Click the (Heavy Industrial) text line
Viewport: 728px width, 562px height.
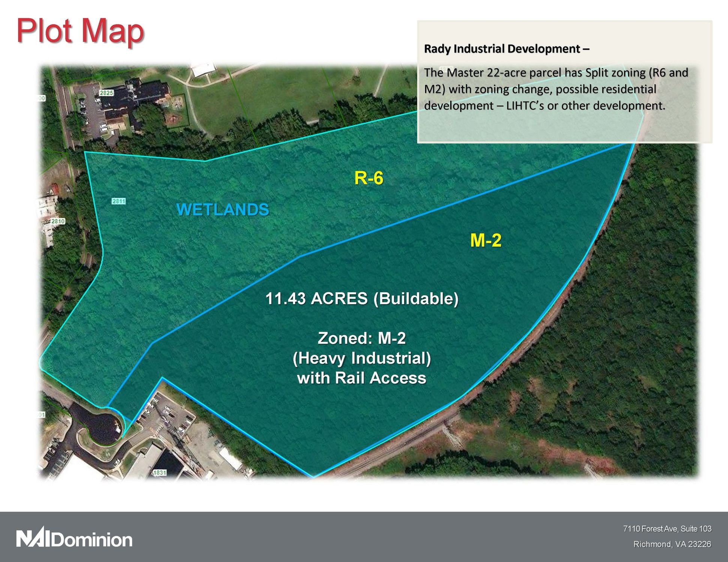point(361,358)
